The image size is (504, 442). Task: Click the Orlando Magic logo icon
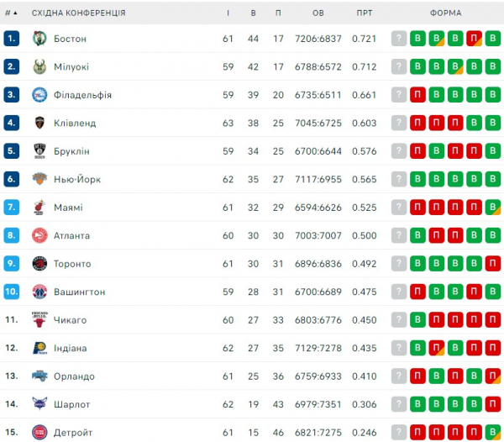[38, 376]
